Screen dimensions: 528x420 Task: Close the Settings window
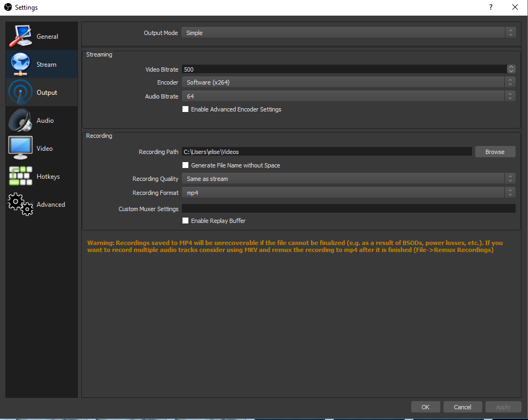(x=515, y=7)
